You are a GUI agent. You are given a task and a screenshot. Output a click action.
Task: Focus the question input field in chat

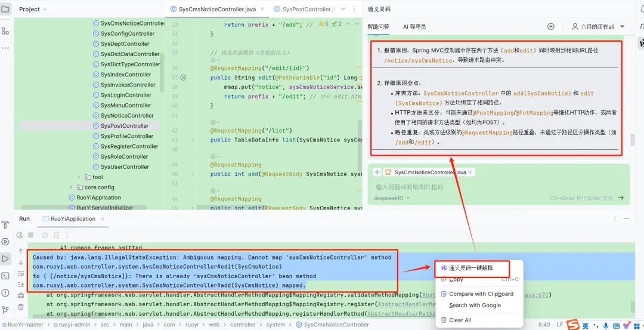(x=498, y=187)
